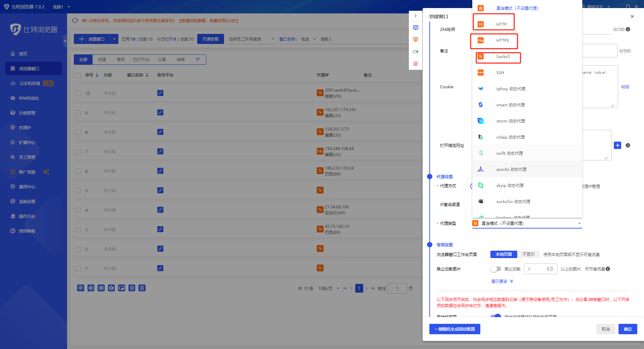
Task: Click link icon in row 7
Action: point(160,151)
